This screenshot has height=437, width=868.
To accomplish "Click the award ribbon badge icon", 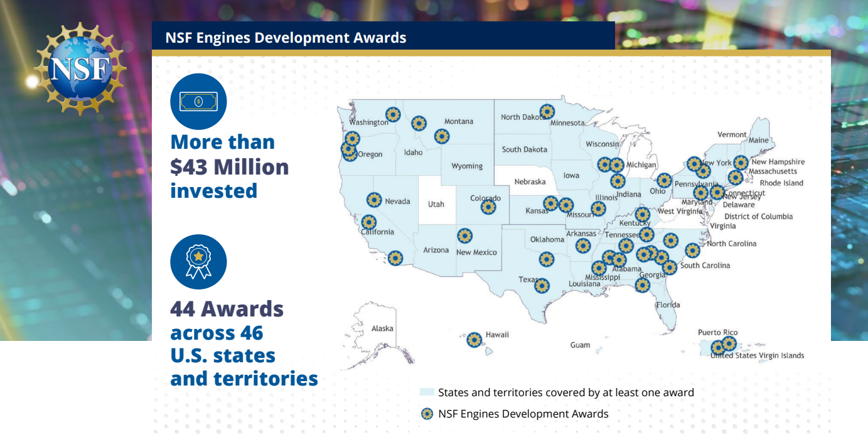I will [198, 262].
